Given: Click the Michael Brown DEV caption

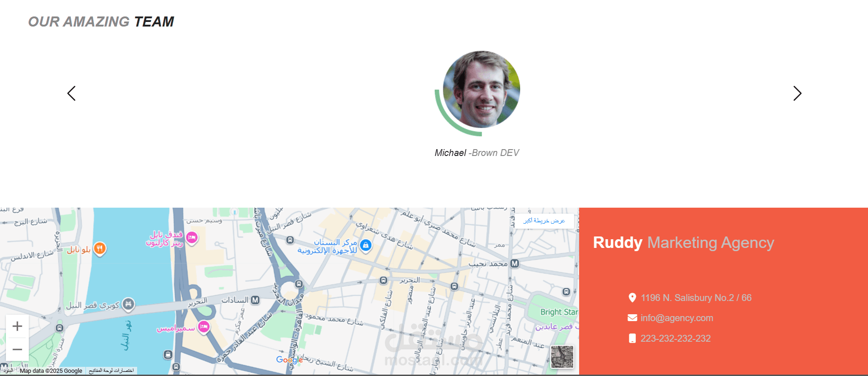Looking at the screenshot, I should point(477,153).
